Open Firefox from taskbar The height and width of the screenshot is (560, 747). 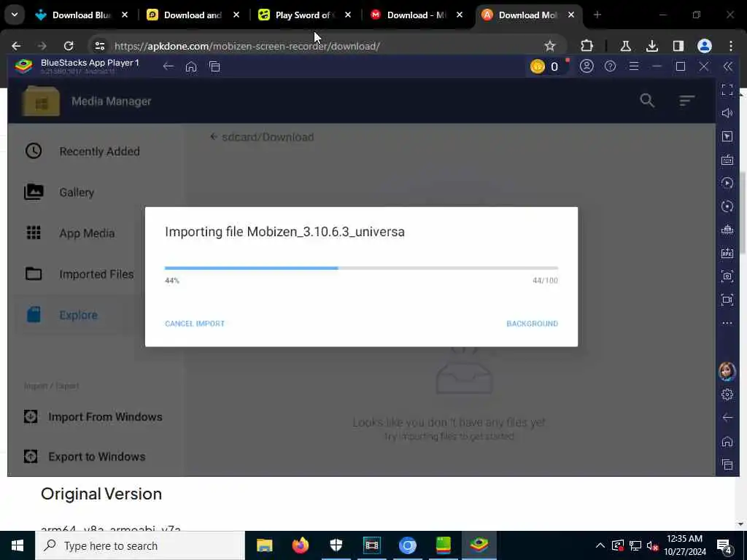[x=300, y=545]
